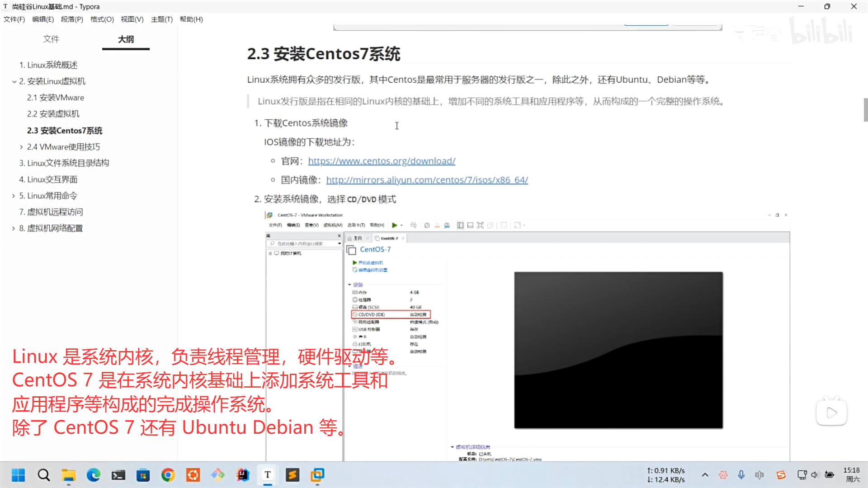Expand the 8. 虚拟机网络配置 outline item

(x=14, y=229)
